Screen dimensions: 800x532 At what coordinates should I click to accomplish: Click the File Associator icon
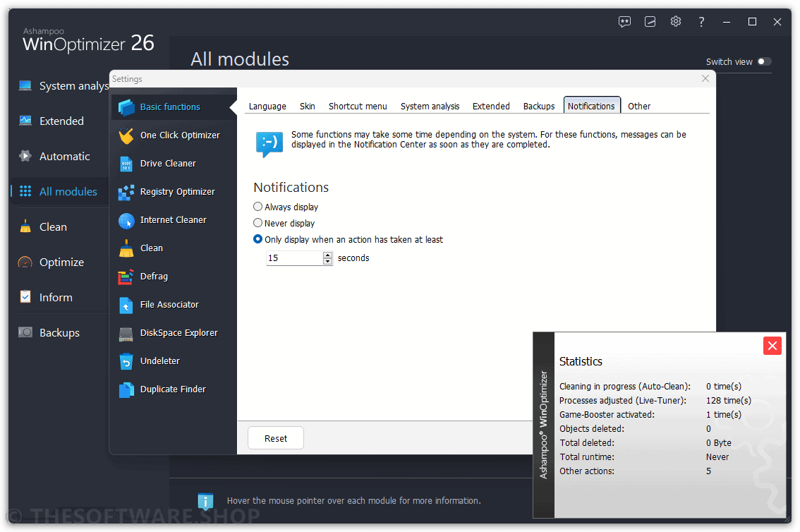[x=126, y=305]
